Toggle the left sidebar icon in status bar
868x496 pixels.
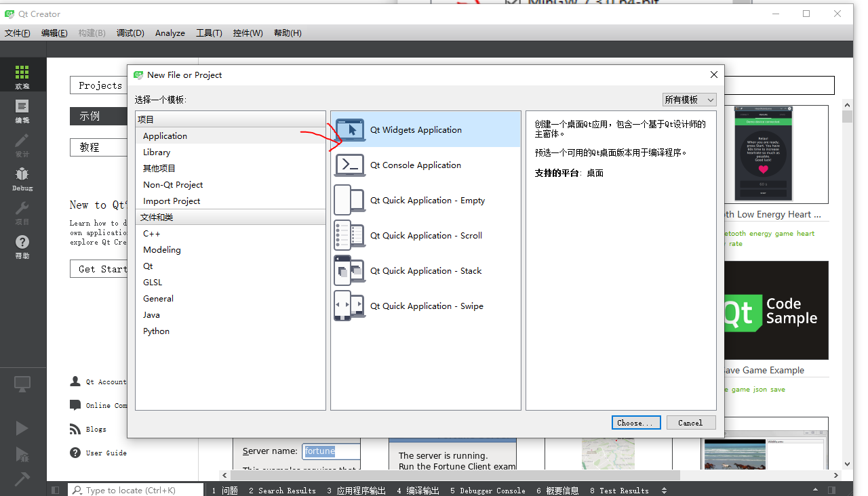coord(56,490)
